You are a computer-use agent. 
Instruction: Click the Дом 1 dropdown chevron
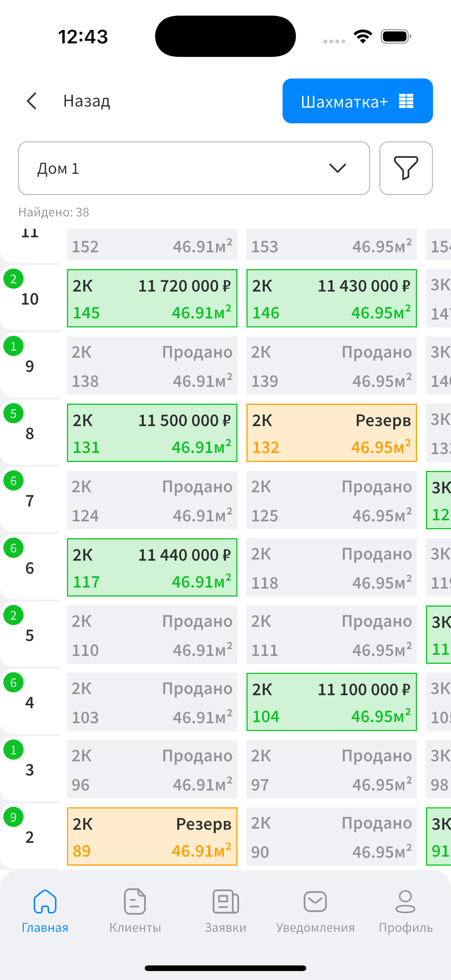(337, 168)
